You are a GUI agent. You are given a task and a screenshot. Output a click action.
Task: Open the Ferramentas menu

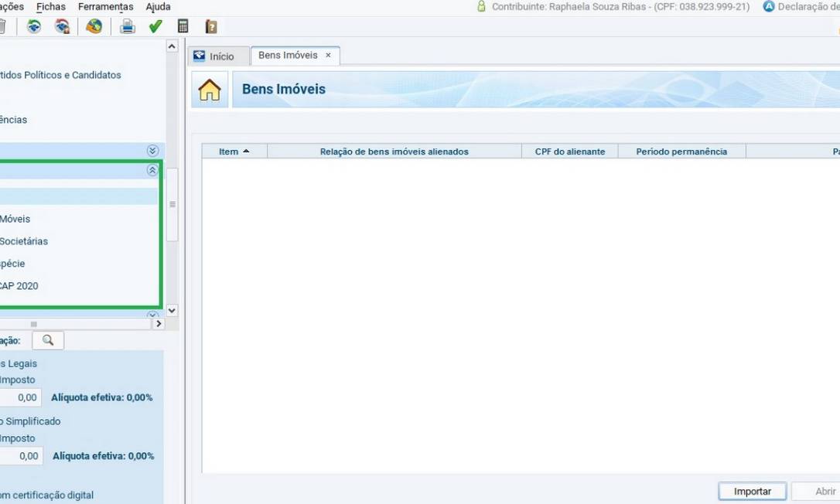[x=106, y=6]
